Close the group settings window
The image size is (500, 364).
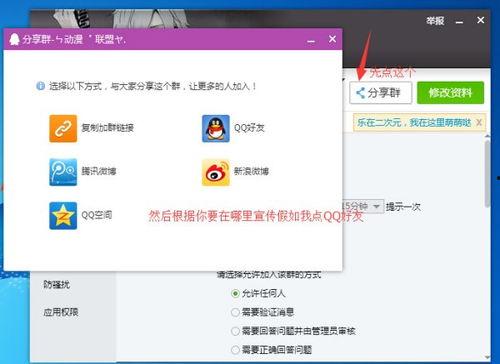[x=481, y=20]
